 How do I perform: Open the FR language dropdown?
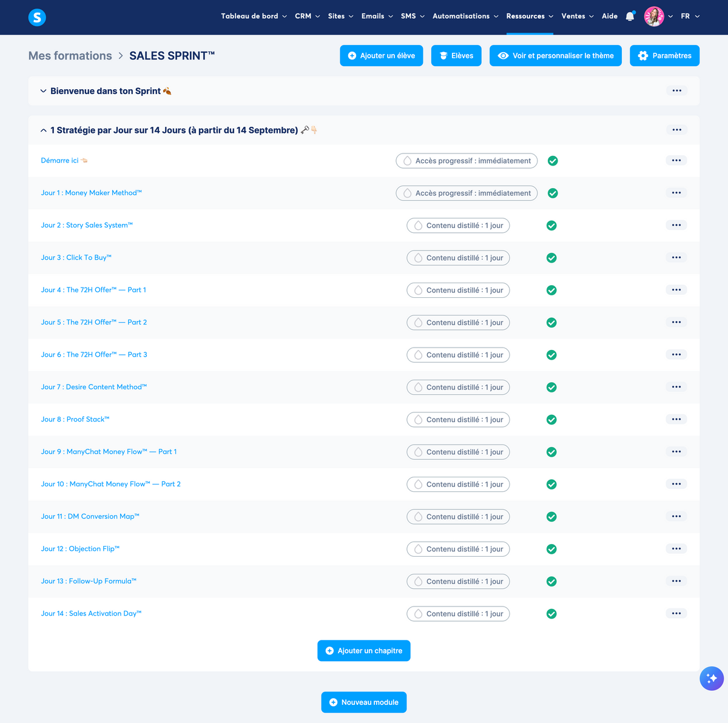(x=690, y=16)
